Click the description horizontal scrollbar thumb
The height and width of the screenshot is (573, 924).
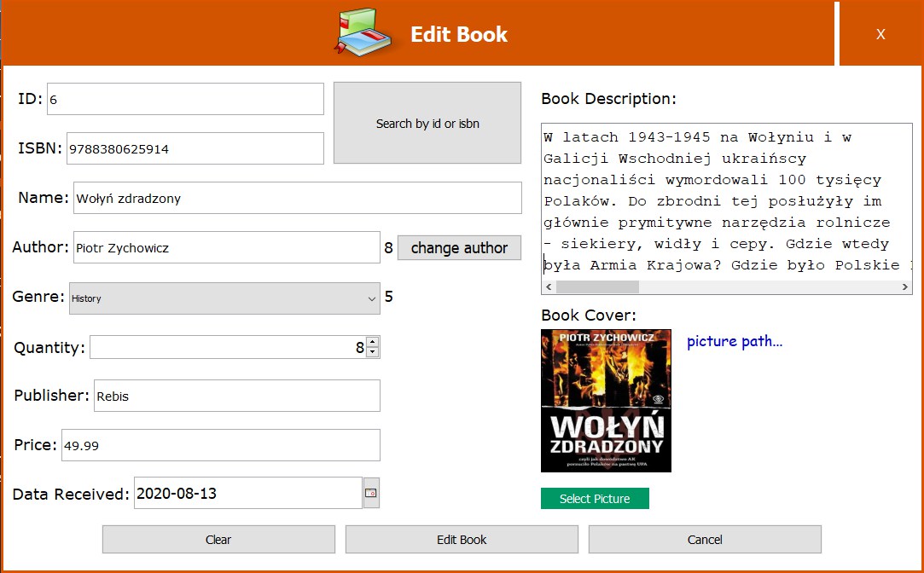coord(597,286)
